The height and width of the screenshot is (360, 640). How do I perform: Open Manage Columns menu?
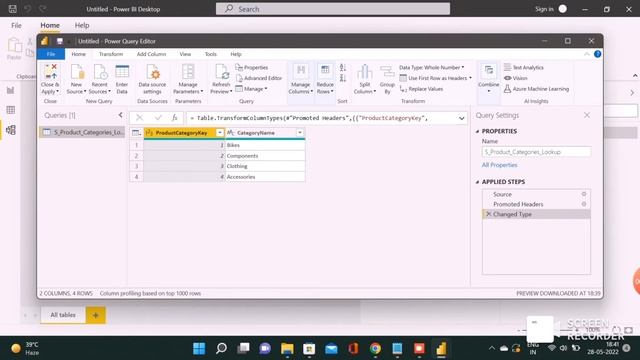[300, 80]
